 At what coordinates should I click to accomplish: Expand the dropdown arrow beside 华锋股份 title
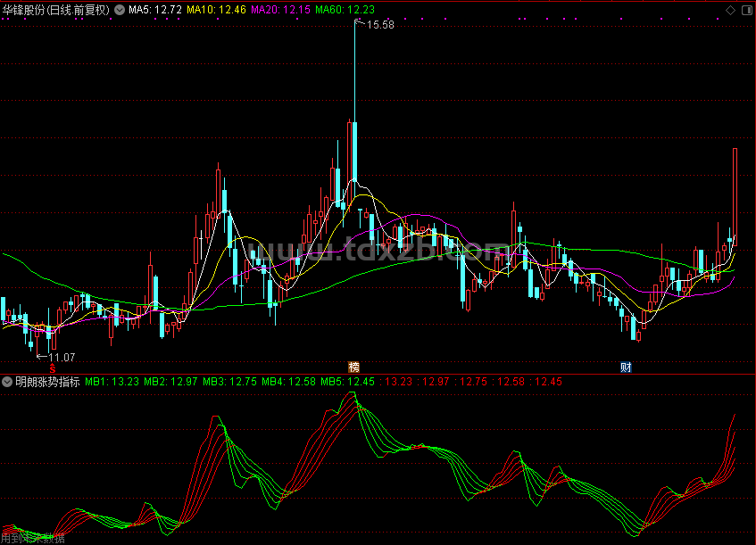tap(120, 10)
